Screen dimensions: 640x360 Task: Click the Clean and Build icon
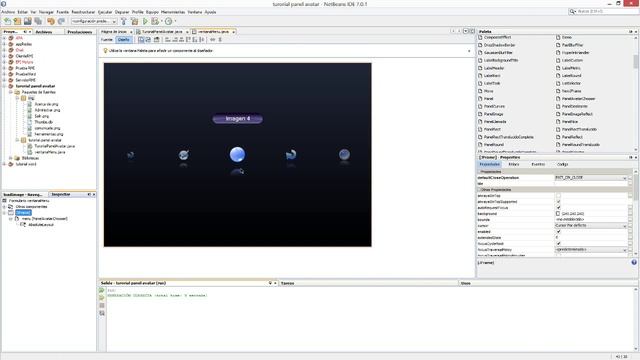pos(134,21)
